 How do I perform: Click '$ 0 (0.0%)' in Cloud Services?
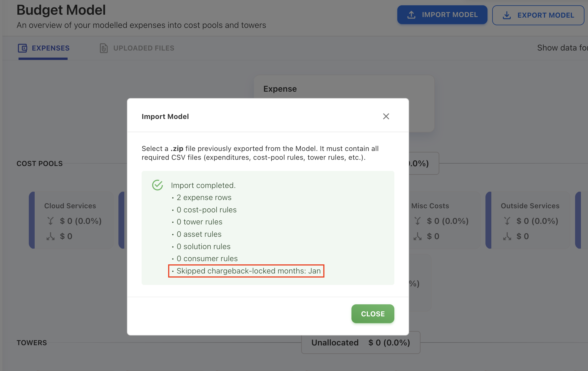coord(81,221)
